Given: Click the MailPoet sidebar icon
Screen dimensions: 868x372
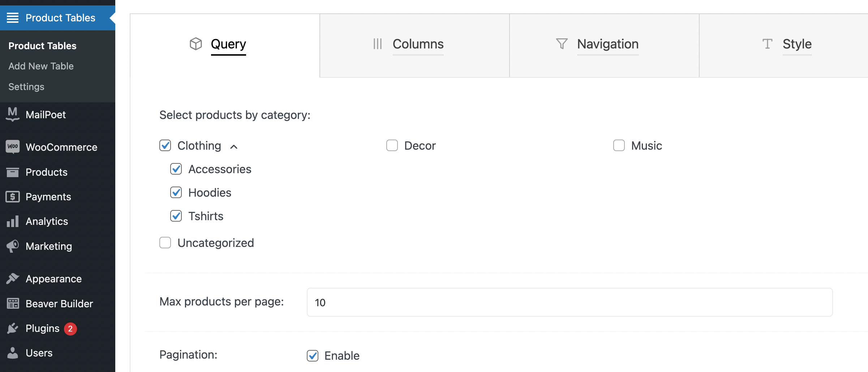Looking at the screenshot, I should click(x=13, y=115).
